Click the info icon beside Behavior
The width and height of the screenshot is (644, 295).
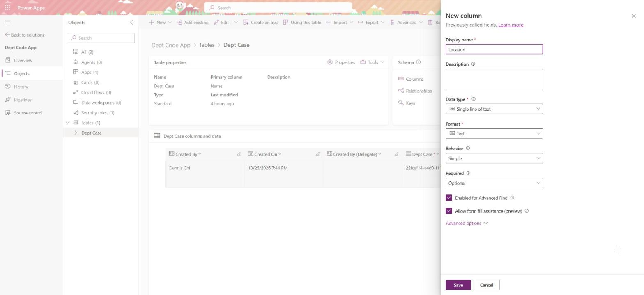point(468,149)
